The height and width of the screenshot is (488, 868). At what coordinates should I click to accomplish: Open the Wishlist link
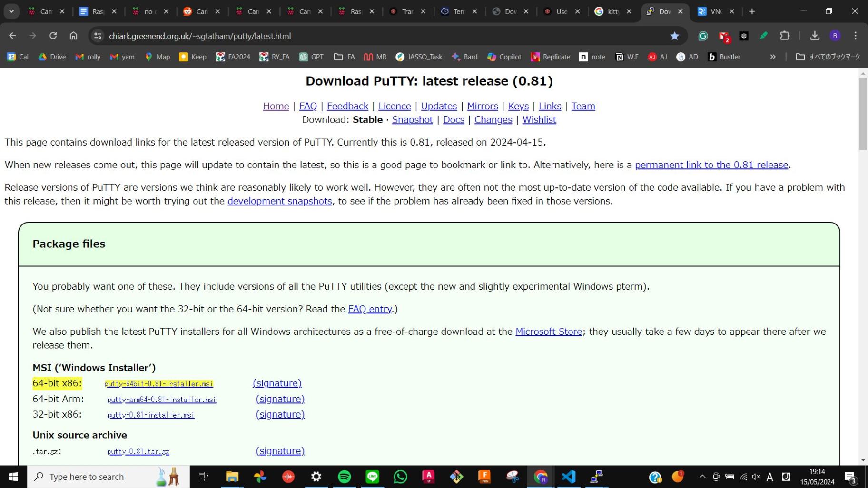(539, 120)
